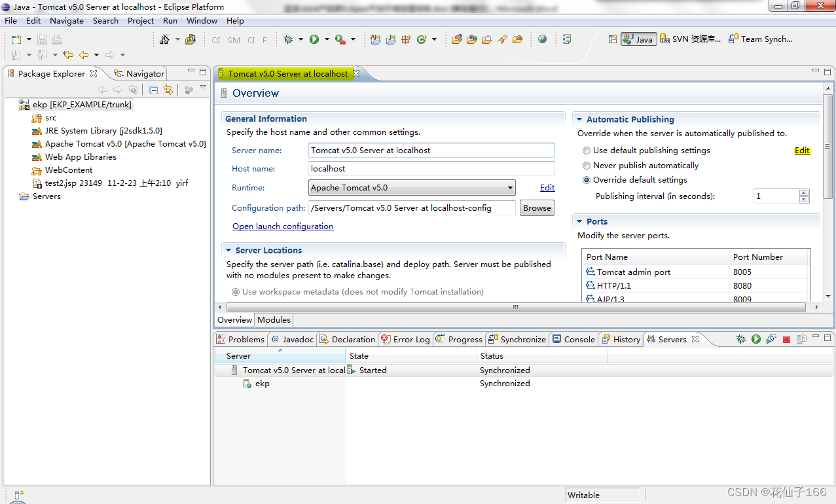The width and height of the screenshot is (836, 504).
Task: Click the Run External Tools icon
Action: pos(340,40)
